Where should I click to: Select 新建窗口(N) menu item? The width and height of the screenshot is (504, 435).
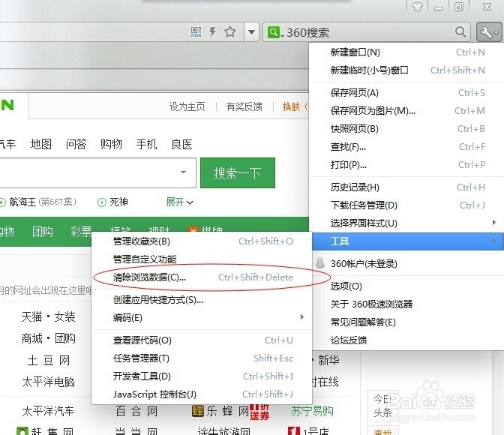coord(407,52)
